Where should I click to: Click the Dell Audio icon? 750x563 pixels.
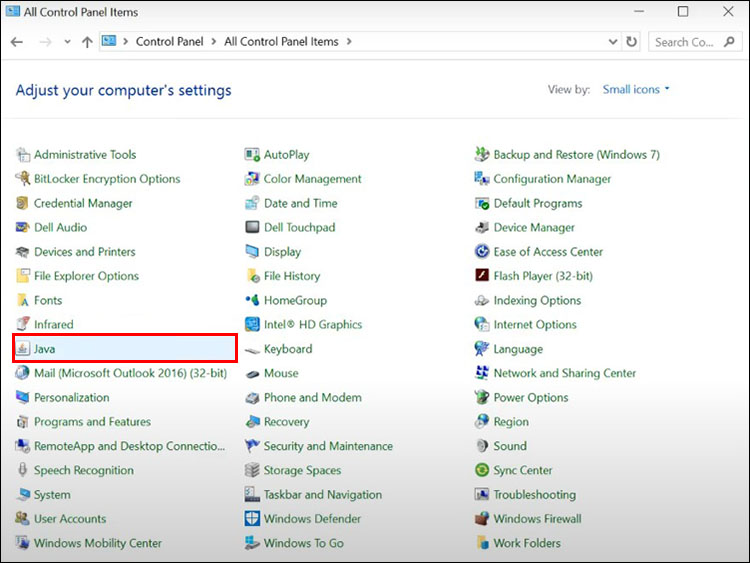pos(23,228)
